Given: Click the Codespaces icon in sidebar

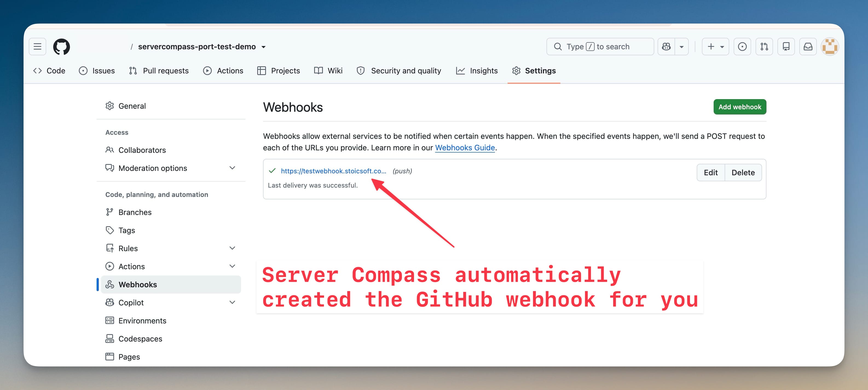Looking at the screenshot, I should coord(109,339).
